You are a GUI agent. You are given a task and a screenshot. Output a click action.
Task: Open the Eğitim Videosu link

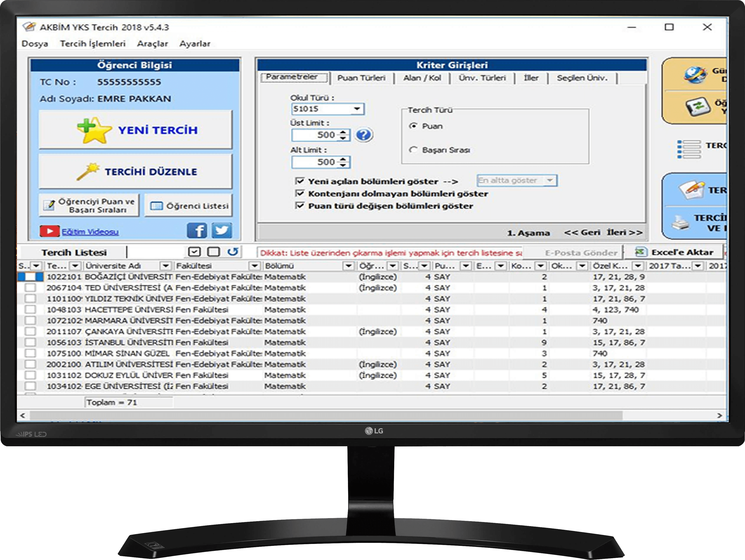point(90,232)
